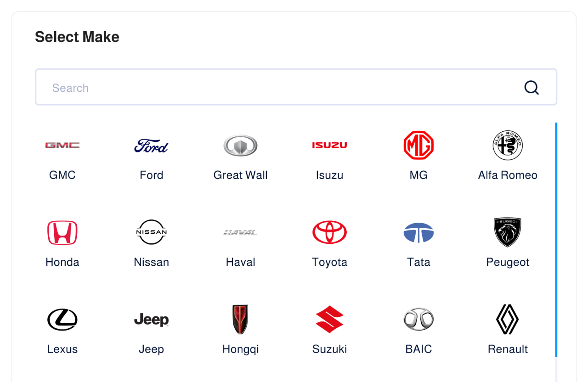Click the MG octagon logo
588x382 pixels.
click(418, 145)
